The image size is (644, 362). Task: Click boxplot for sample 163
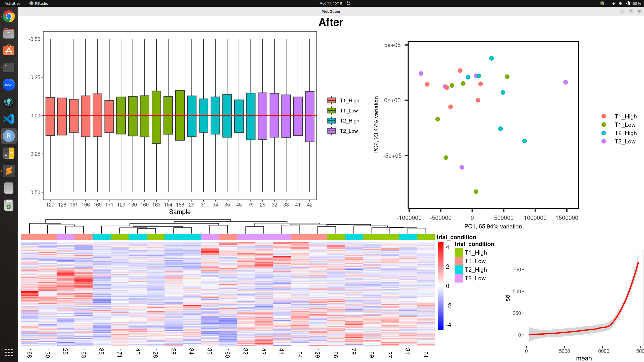coord(156,117)
